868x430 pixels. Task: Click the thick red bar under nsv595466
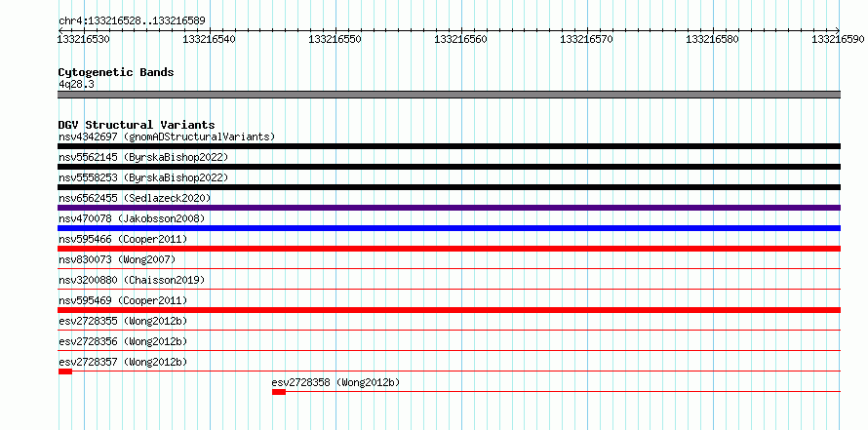449,249
